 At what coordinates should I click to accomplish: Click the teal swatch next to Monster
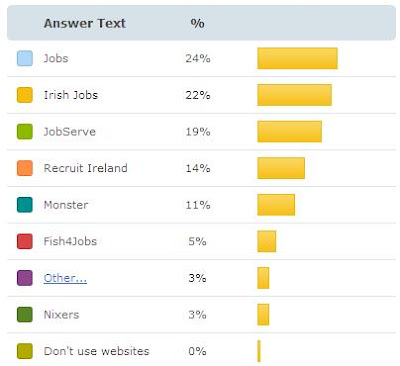[25, 205]
